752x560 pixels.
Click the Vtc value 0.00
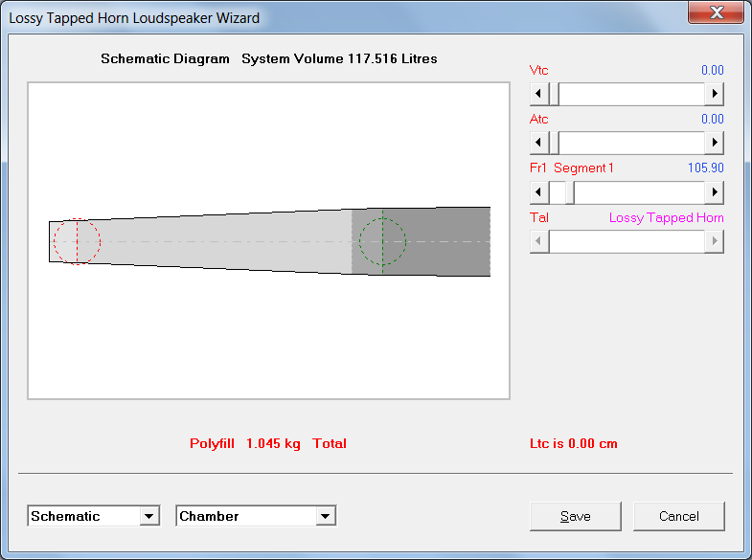click(712, 70)
